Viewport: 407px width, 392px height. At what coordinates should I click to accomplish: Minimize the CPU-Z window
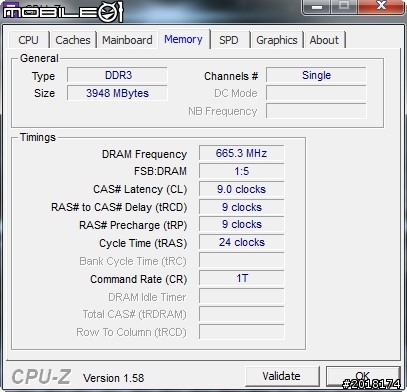[317, 6]
